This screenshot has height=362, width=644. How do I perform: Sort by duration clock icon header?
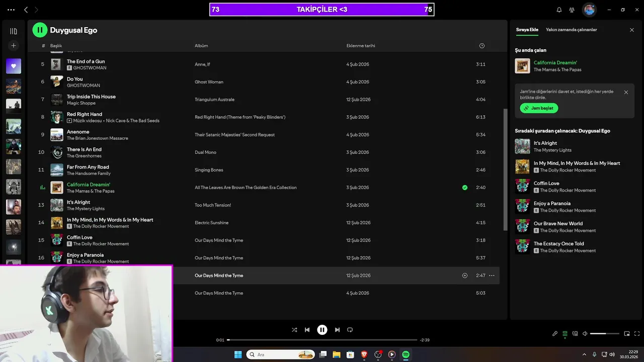[482, 46]
